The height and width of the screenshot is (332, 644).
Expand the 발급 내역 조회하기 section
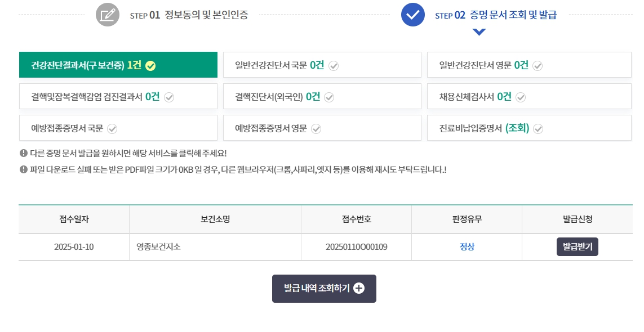(324, 288)
